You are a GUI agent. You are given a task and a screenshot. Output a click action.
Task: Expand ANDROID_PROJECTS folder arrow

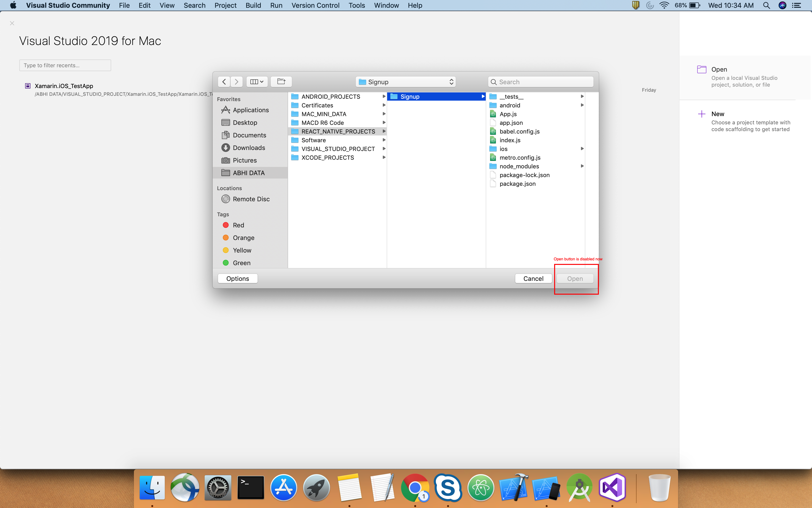384,97
